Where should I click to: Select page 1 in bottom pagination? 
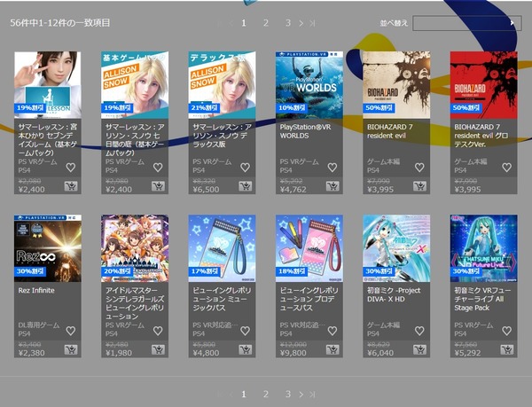coord(244,394)
